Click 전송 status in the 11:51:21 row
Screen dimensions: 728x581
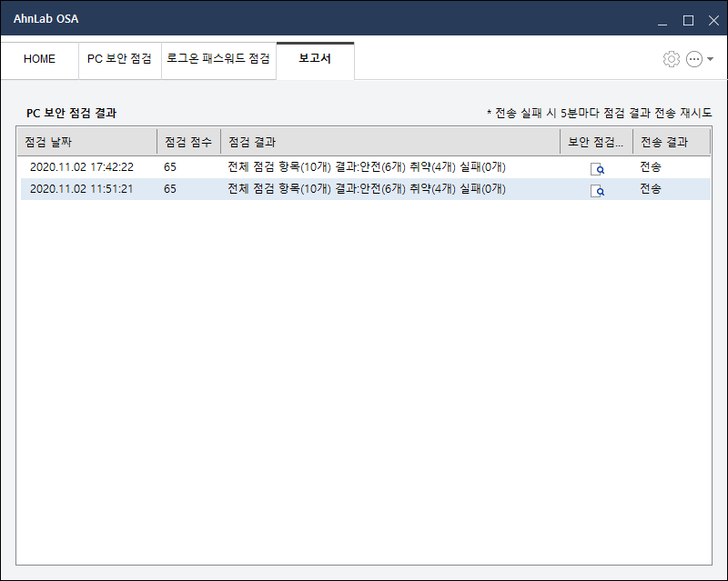pyautogui.click(x=651, y=189)
